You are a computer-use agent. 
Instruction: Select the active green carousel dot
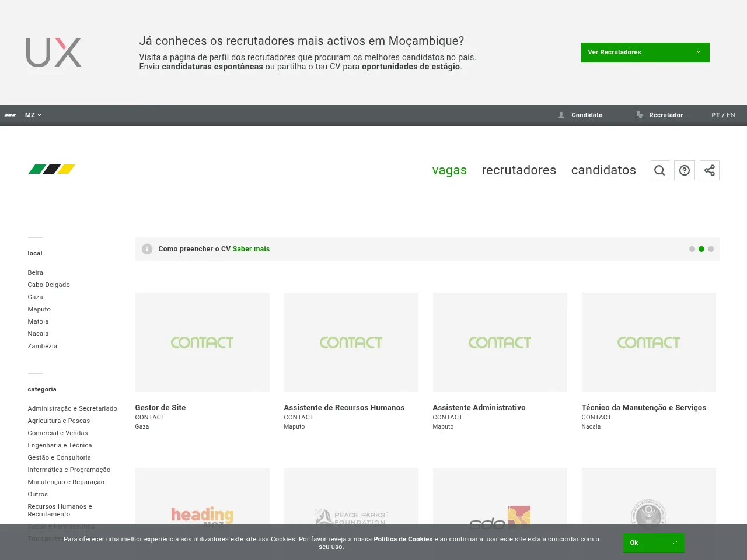pyautogui.click(x=701, y=249)
